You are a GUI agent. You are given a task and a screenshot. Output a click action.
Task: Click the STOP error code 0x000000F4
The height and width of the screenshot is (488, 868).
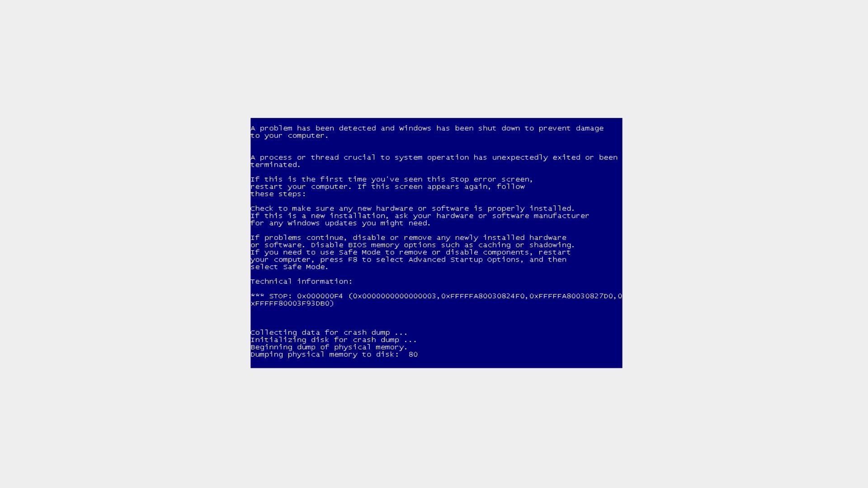click(x=316, y=296)
